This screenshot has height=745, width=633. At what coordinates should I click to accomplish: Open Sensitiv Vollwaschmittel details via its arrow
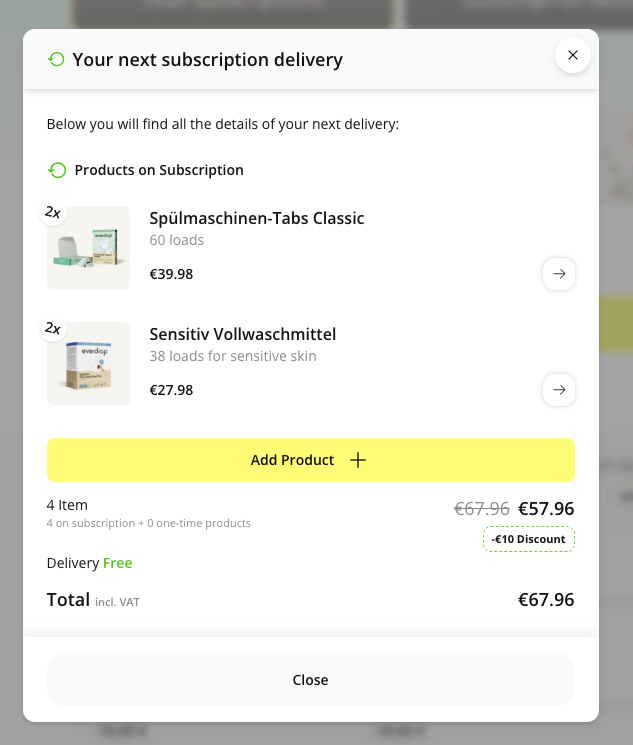(559, 390)
